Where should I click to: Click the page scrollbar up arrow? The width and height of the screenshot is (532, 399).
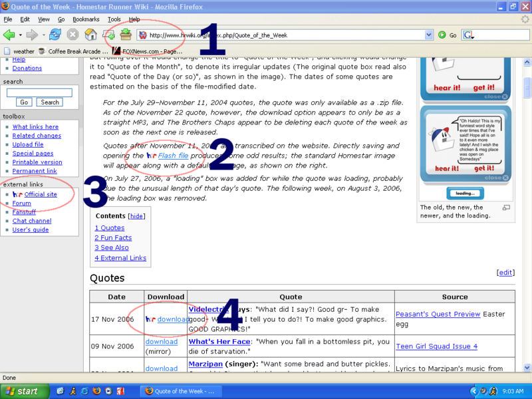527,62
